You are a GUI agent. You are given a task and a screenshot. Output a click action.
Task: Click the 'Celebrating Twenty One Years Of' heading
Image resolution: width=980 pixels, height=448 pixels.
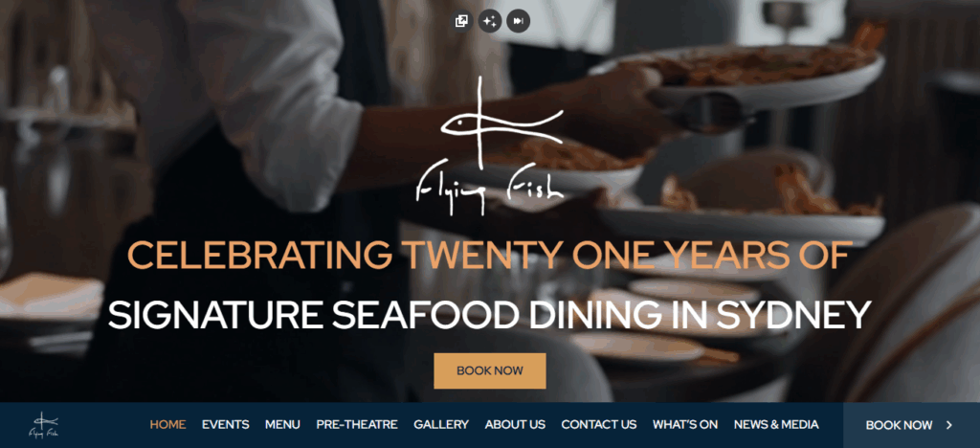tap(489, 255)
